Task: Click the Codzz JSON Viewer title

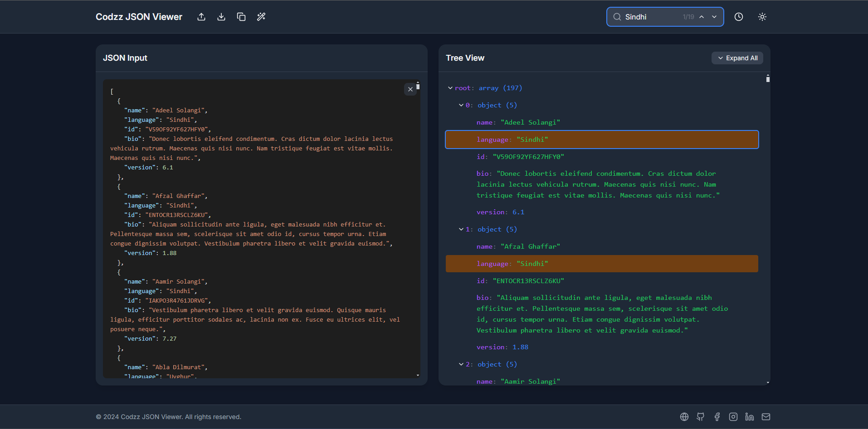Action: coord(139,17)
